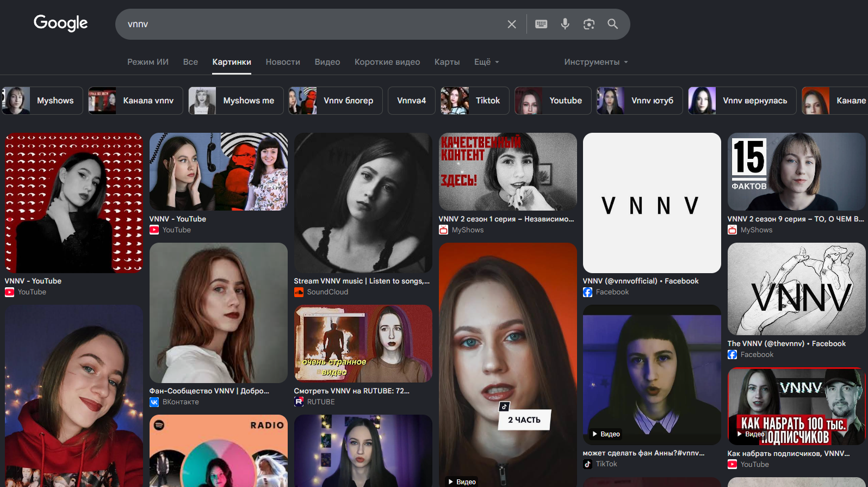Switch to the Видео tab
The height and width of the screenshot is (487, 868).
327,62
